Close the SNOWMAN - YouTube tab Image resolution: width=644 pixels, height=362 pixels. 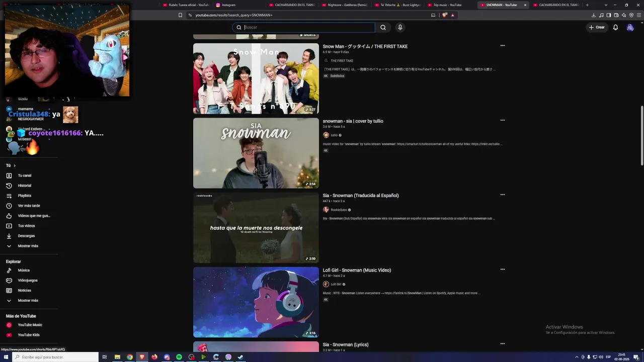(525, 5)
